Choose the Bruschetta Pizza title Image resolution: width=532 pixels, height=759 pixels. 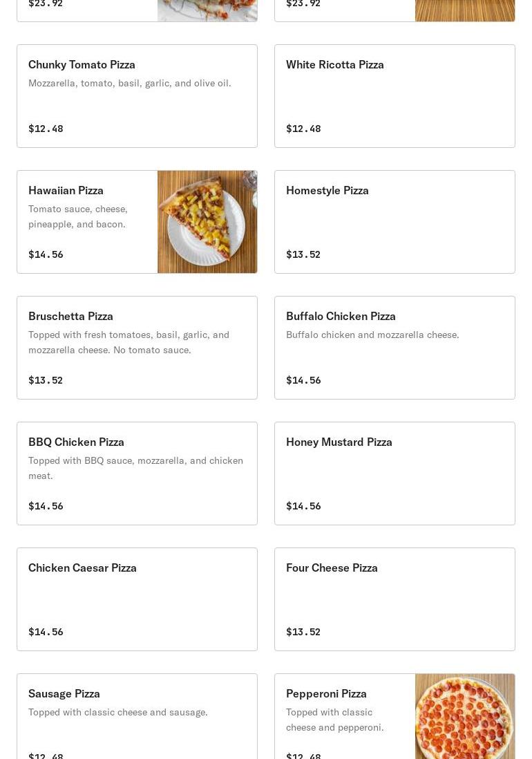pyautogui.click(x=70, y=316)
